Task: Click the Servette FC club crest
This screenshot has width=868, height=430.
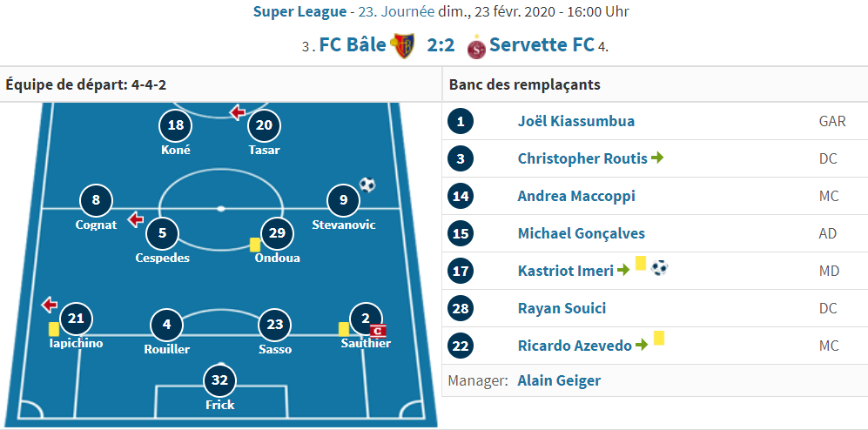Action: (x=476, y=46)
